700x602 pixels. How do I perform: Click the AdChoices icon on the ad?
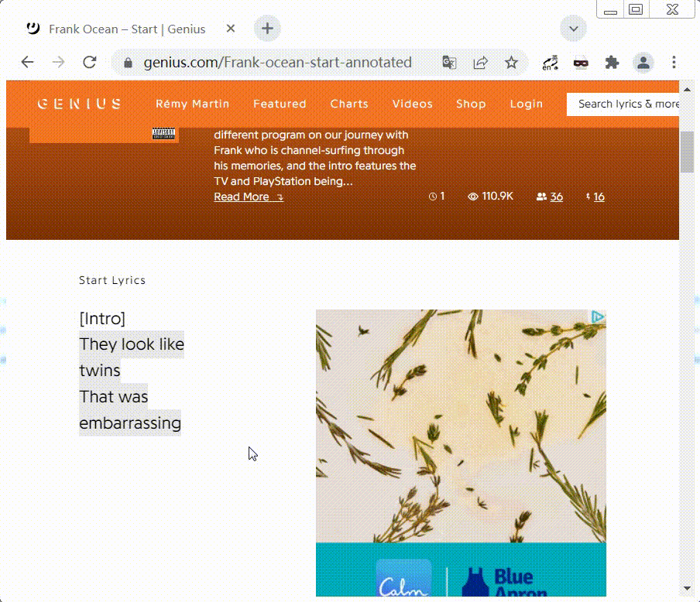pos(598,316)
